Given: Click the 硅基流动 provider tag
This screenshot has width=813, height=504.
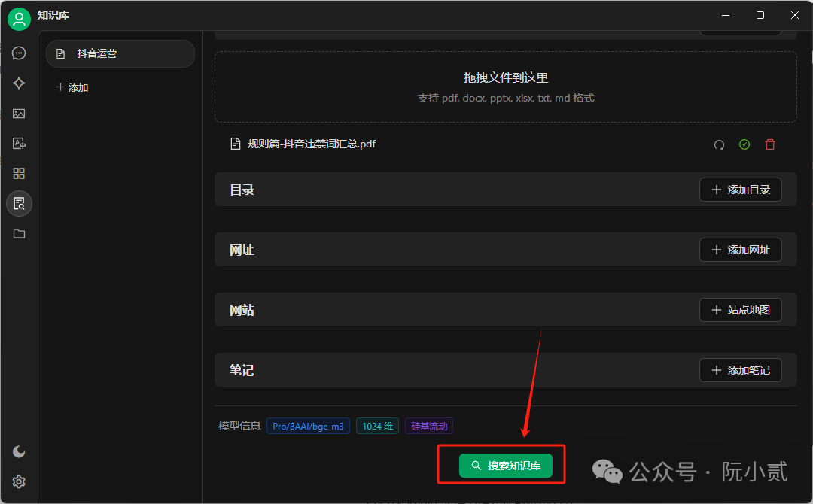Looking at the screenshot, I should [429, 427].
